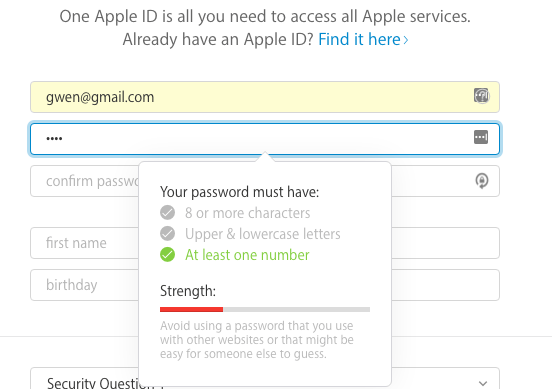Click the '8 or more characters' checkmark icon

tap(167, 213)
